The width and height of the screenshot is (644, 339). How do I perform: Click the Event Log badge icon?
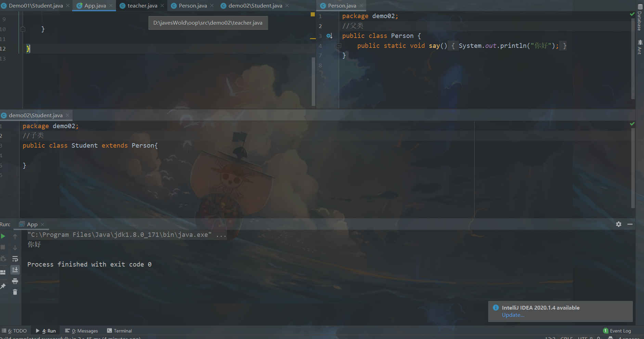[606, 331]
